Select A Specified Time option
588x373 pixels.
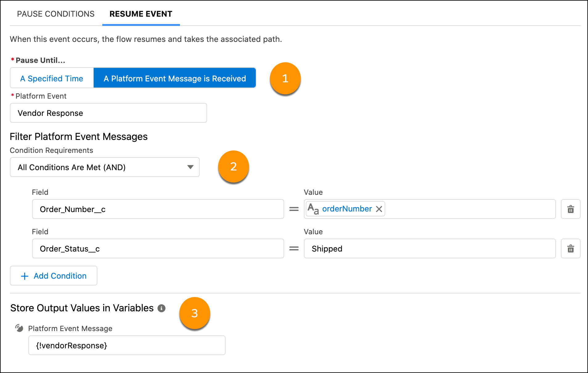[51, 78]
